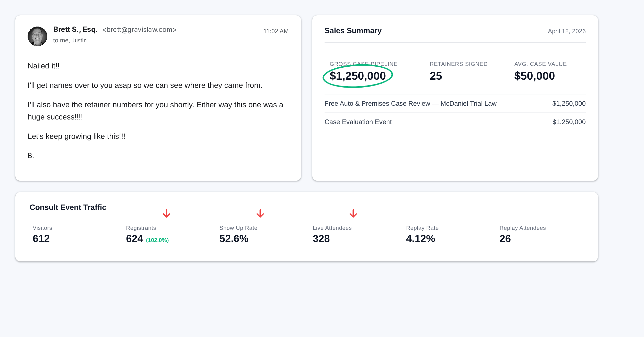Image resolution: width=644 pixels, height=337 pixels.
Task: Click Brett S. profile avatar photo
Action: coord(37,36)
